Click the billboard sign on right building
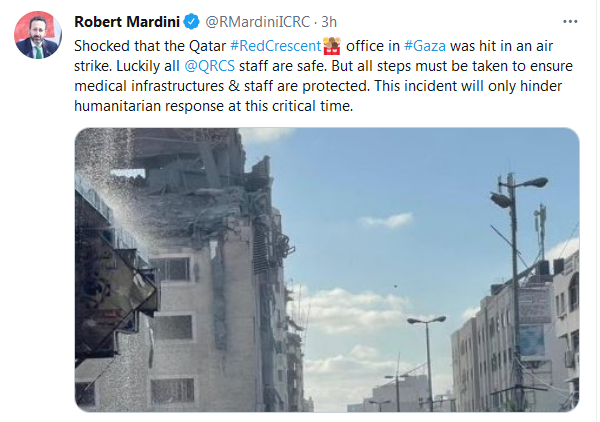 click(534, 304)
